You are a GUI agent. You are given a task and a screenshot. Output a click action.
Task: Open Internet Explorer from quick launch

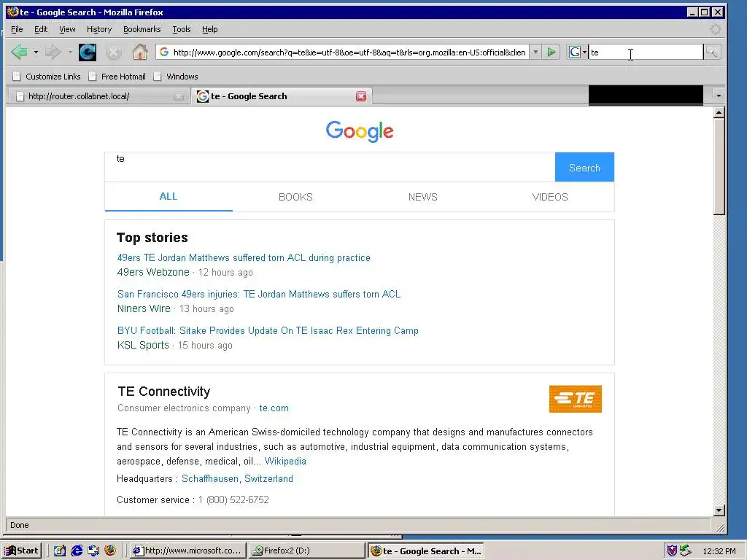coord(77,551)
